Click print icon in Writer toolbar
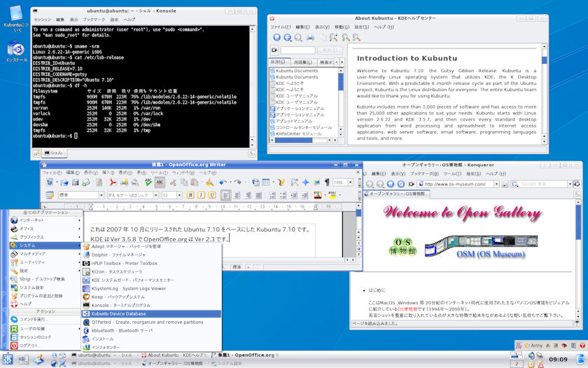Screen dimensions: 588x368 pos(124,182)
